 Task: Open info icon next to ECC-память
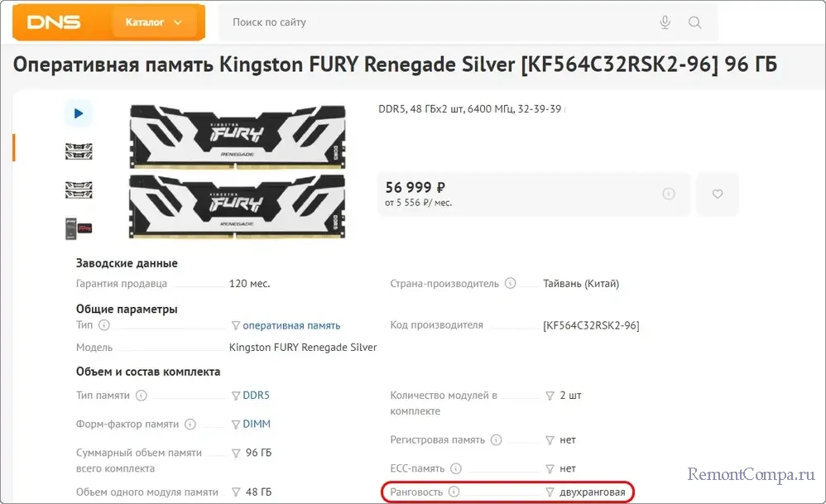click(x=456, y=468)
